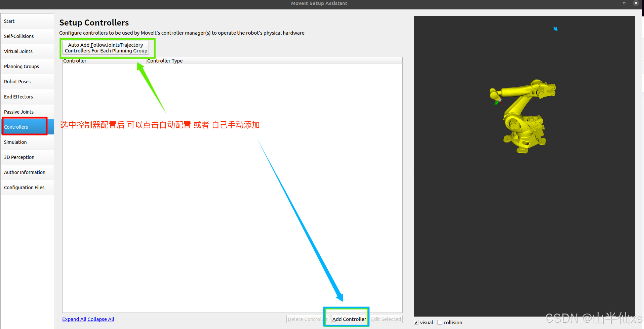Viewport: 644px width, 329px height.
Task: Open the Virtual Joints section
Action: click(x=27, y=51)
